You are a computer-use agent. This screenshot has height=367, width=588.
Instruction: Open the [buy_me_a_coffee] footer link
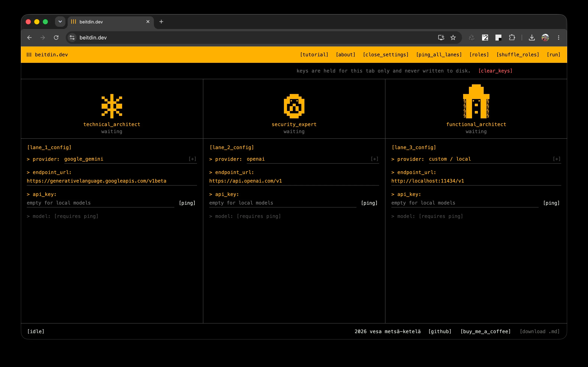point(486,331)
